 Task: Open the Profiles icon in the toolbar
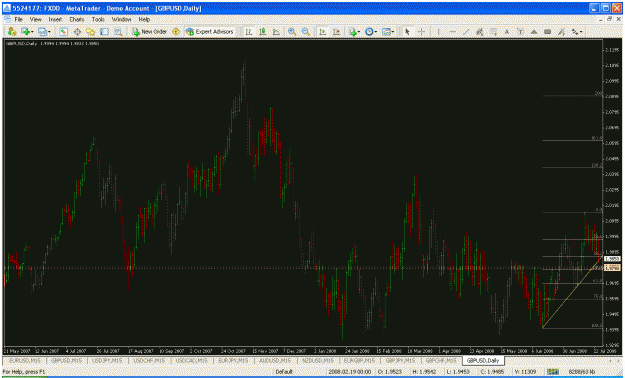coord(42,32)
